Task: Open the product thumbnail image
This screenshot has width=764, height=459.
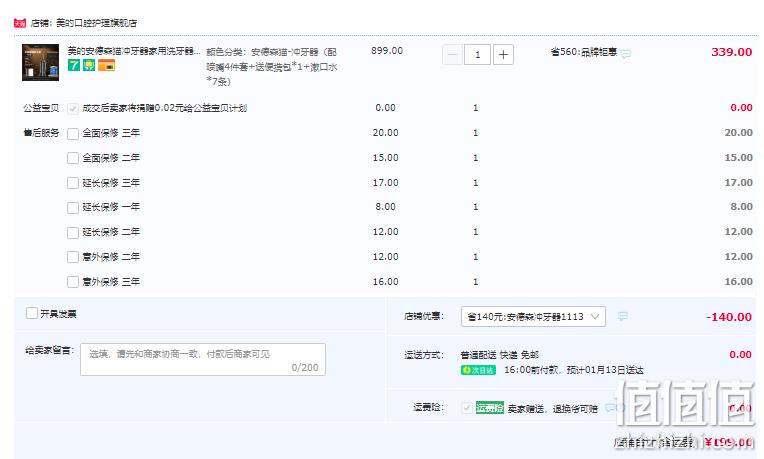Action: 40,62
